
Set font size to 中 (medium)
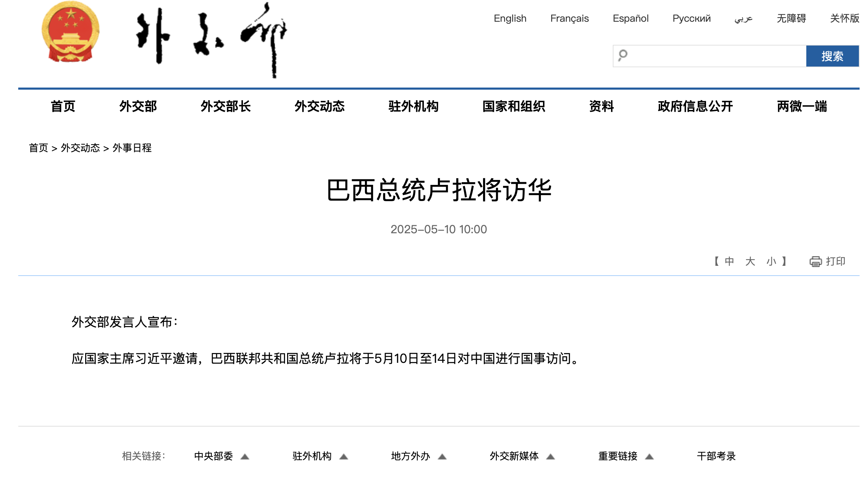[x=729, y=261]
